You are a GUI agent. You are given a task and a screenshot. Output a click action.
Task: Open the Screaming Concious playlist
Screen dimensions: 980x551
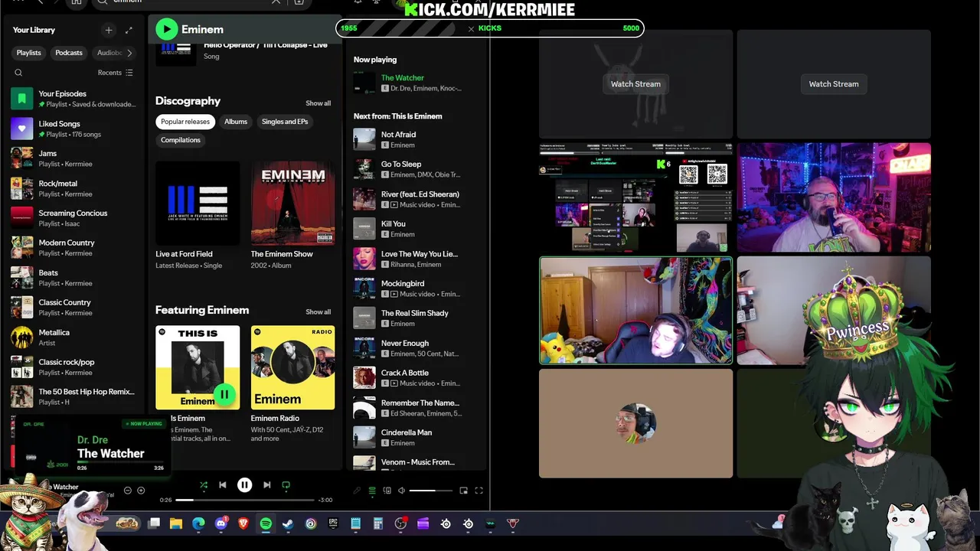click(75, 218)
